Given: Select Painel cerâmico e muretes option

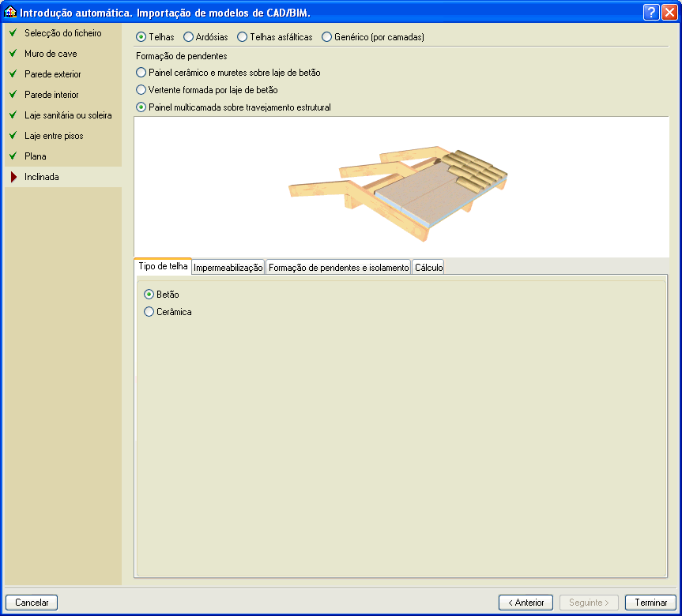Looking at the screenshot, I should tap(141, 73).
